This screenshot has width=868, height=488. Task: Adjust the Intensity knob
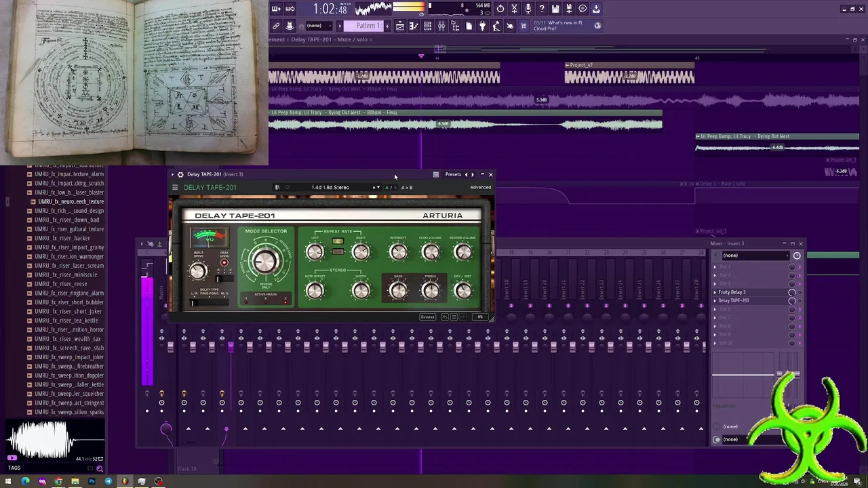pos(398,252)
